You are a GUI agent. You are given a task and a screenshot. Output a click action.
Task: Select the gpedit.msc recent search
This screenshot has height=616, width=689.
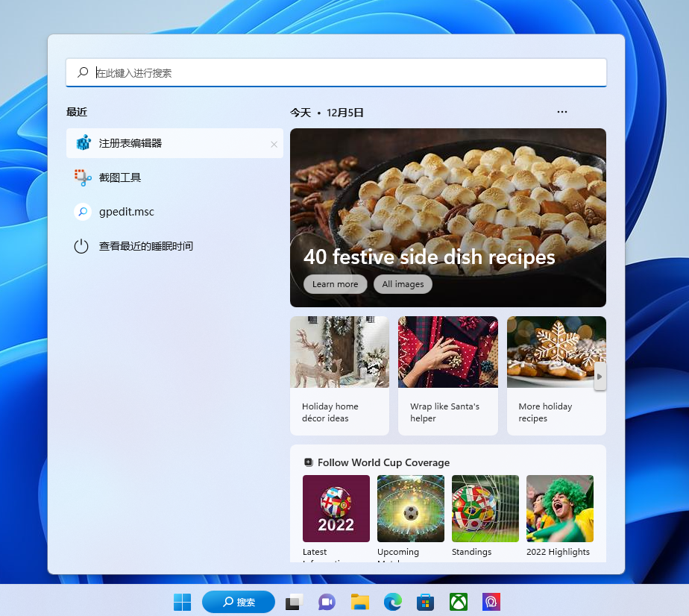[126, 212]
